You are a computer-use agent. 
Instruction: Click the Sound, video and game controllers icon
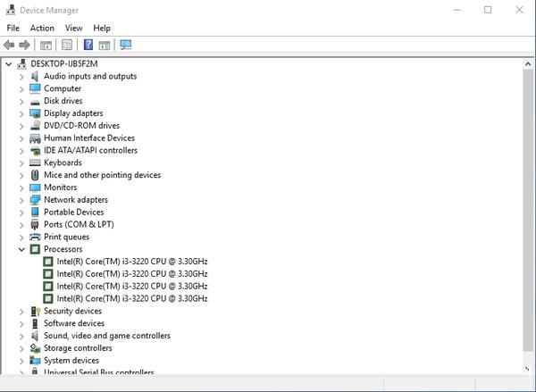click(x=35, y=336)
